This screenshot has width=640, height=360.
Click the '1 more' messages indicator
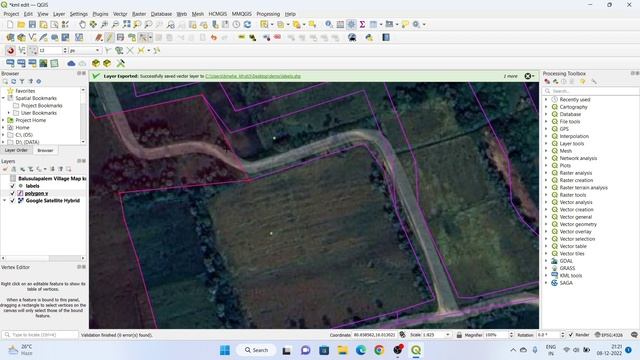(x=511, y=76)
